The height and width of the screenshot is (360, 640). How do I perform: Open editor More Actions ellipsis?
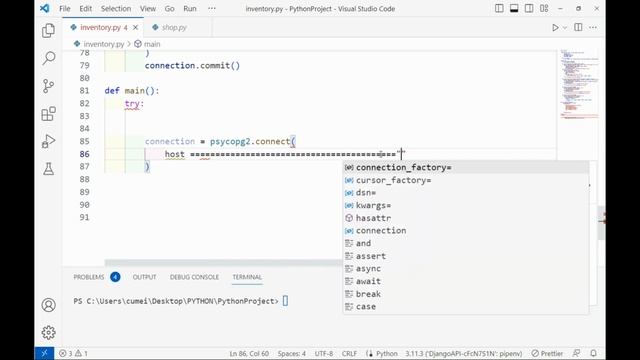coord(593,27)
